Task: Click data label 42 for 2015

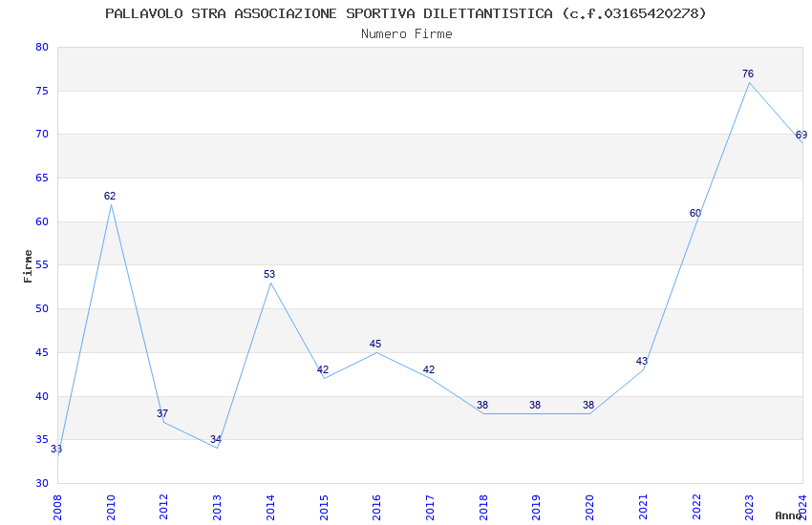Action: tap(323, 369)
